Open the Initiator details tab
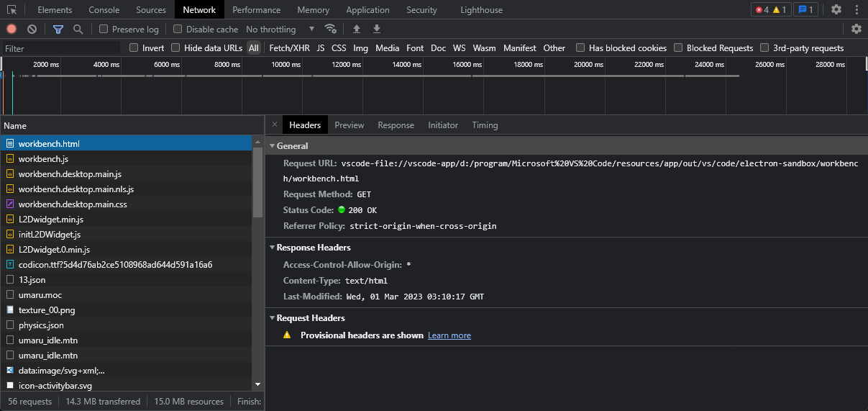 (443, 125)
